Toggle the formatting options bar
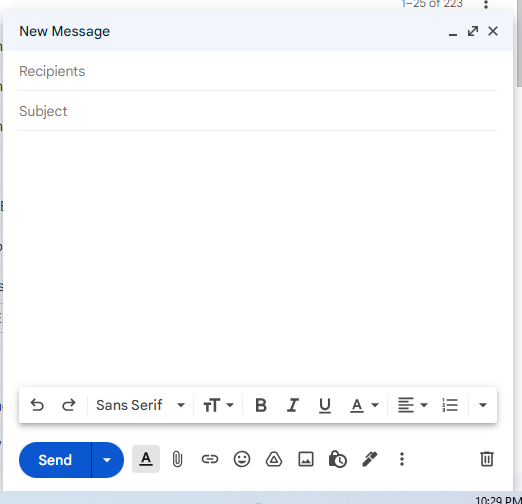Viewport: 522px width, 504px height. click(146, 459)
